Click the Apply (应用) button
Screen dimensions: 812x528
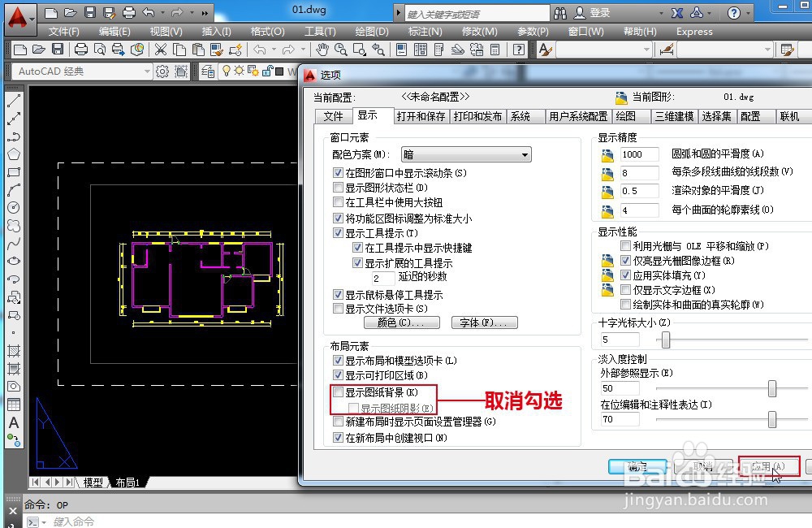tap(769, 466)
